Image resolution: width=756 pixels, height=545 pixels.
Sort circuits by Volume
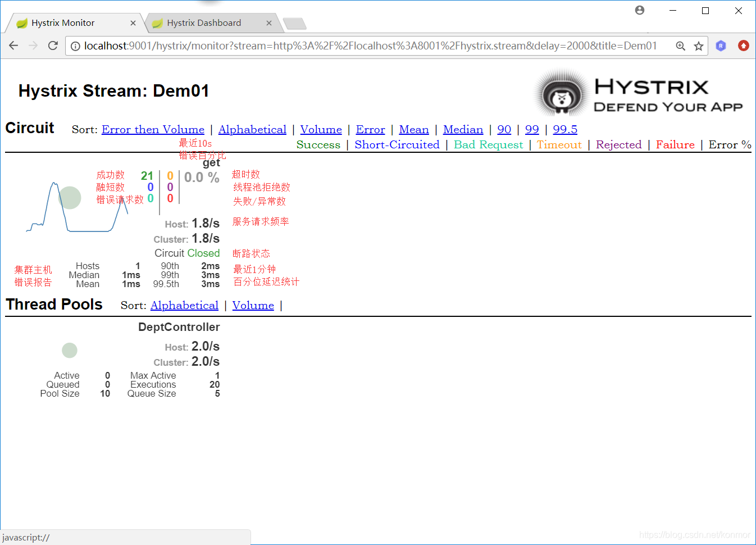pyautogui.click(x=321, y=129)
